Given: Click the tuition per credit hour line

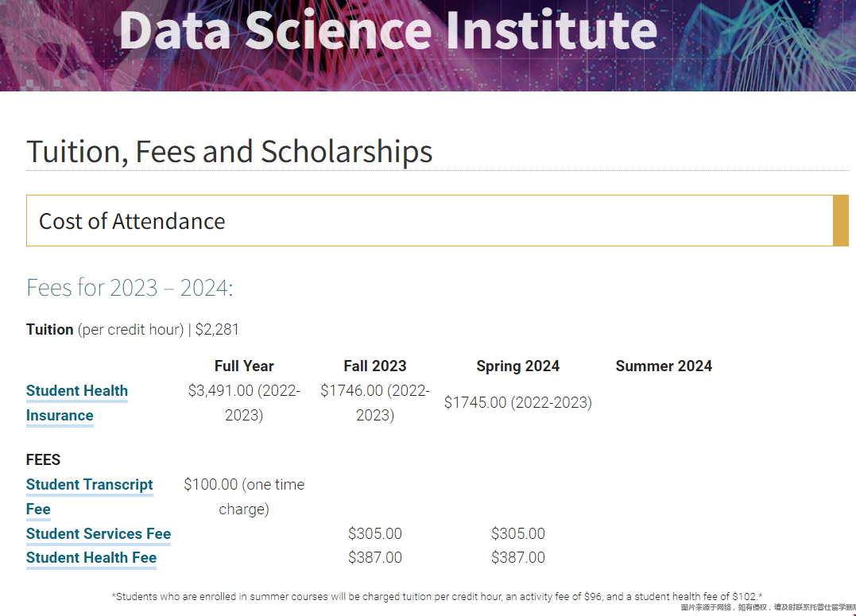Looking at the screenshot, I should point(133,329).
